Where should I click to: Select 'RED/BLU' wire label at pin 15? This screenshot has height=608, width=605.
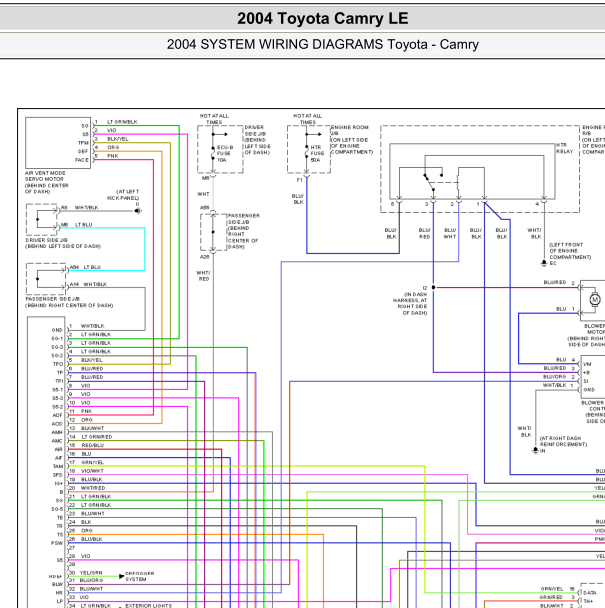click(x=92, y=446)
